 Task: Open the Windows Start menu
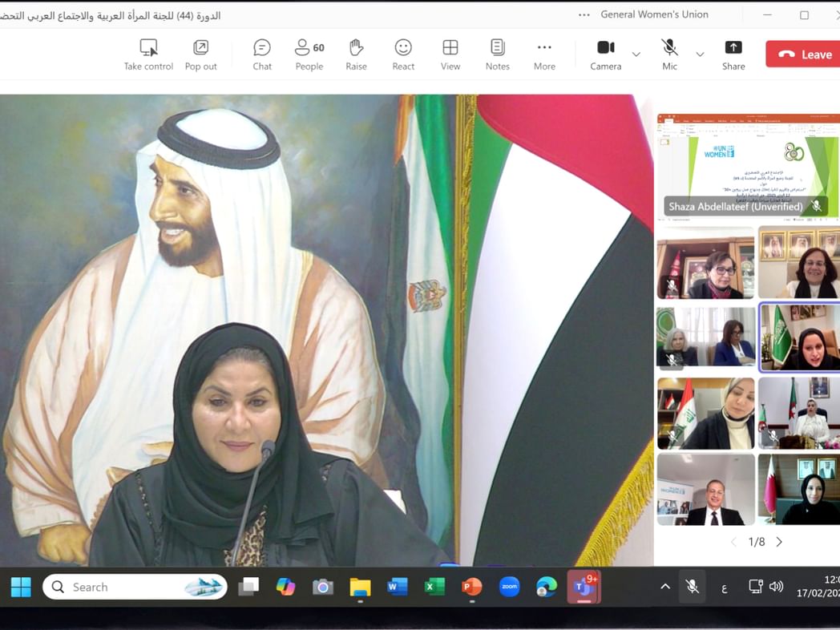pyautogui.click(x=21, y=588)
